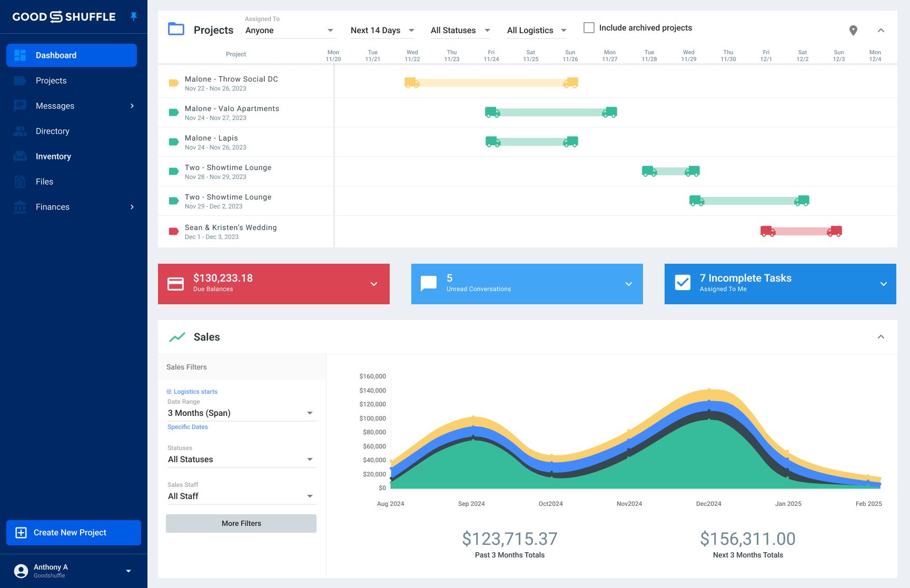This screenshot has height=588, width=910.
Task: Open the Next 14 Days date filter
Action: tap(382, 30)
